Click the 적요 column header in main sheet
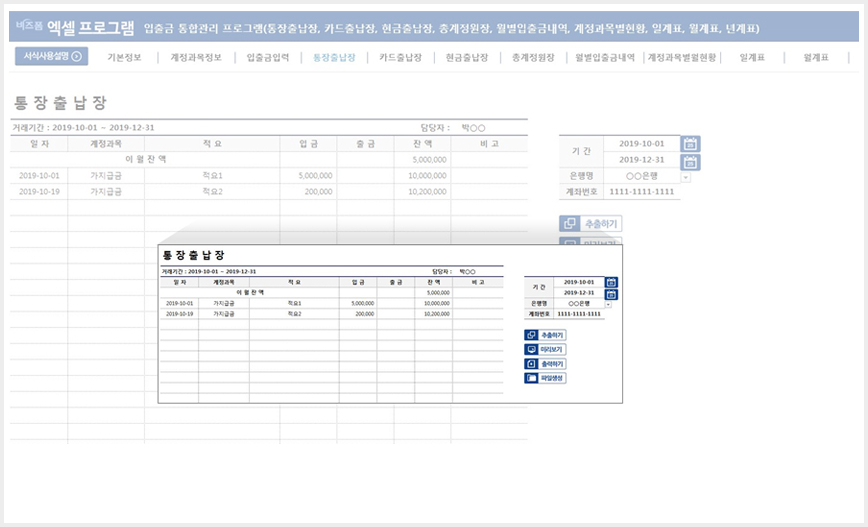Image resolution: width=868 pixels, height=527 pixels. (x=212, y=143)
